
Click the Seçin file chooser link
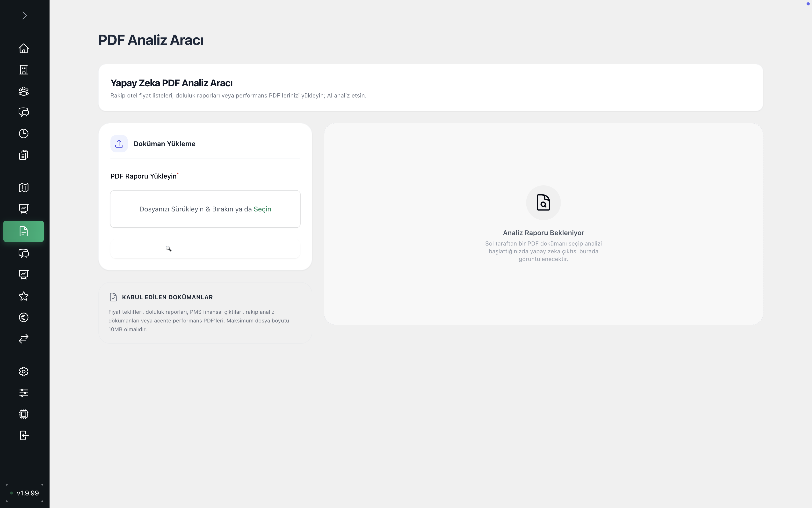coord(262,209)
